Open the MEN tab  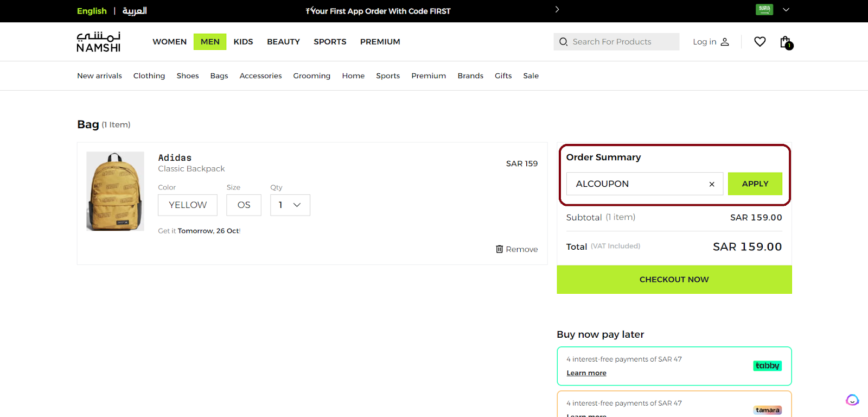210,42
